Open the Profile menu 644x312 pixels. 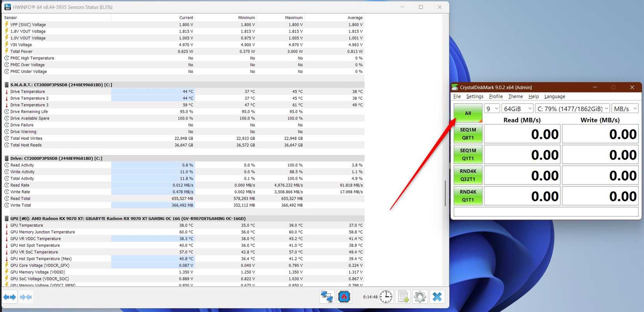(x=496, y=96)
